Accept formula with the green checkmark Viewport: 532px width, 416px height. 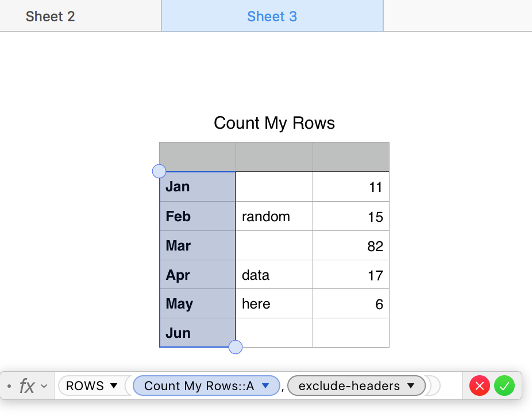[x=504, y=386]
